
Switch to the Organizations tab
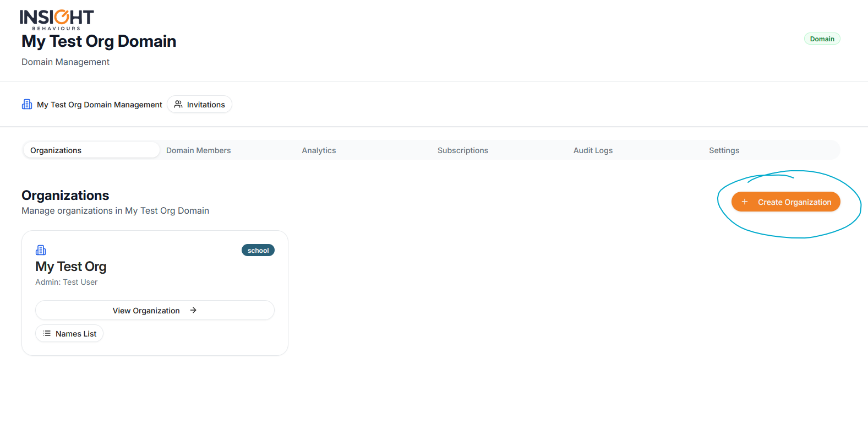[x=56, y=150]
